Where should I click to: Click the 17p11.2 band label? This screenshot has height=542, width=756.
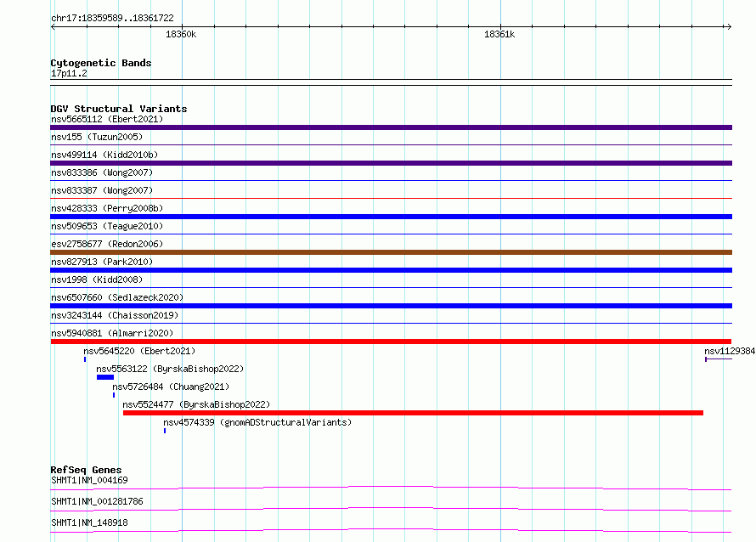[69, 73]
